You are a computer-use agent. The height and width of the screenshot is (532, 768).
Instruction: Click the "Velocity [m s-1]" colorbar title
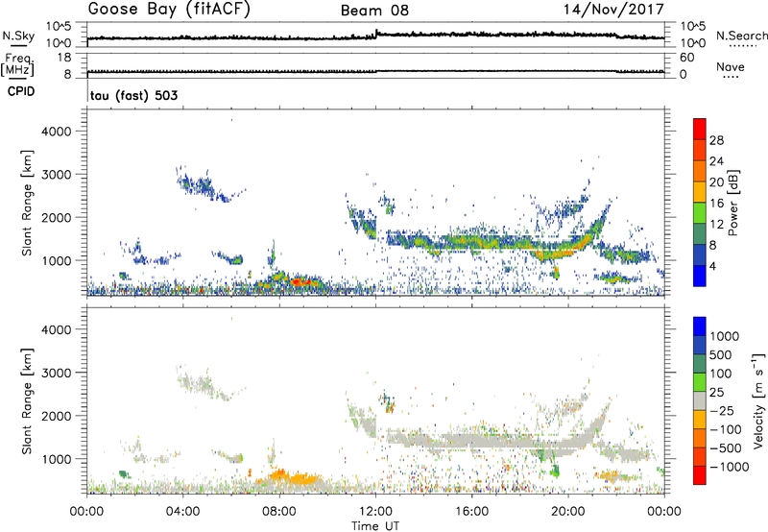click(x=758, y=400)
